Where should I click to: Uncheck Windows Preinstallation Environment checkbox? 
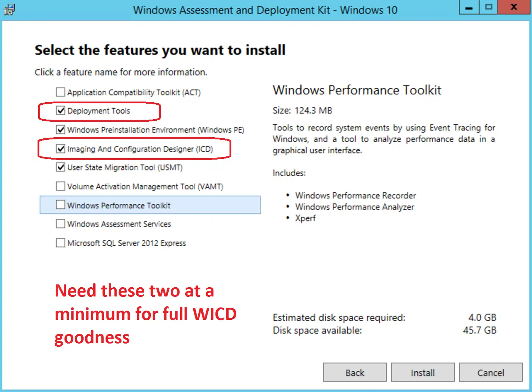[x=61, y=129]
